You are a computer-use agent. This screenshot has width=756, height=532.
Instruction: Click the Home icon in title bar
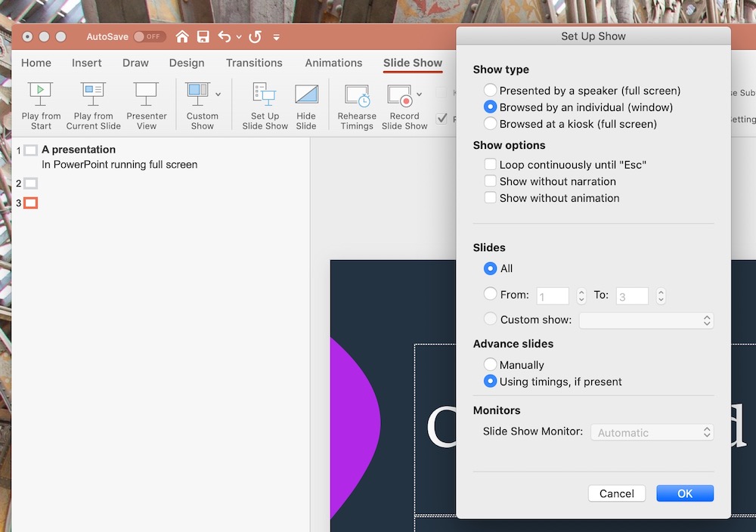click(x=182, y=36)
